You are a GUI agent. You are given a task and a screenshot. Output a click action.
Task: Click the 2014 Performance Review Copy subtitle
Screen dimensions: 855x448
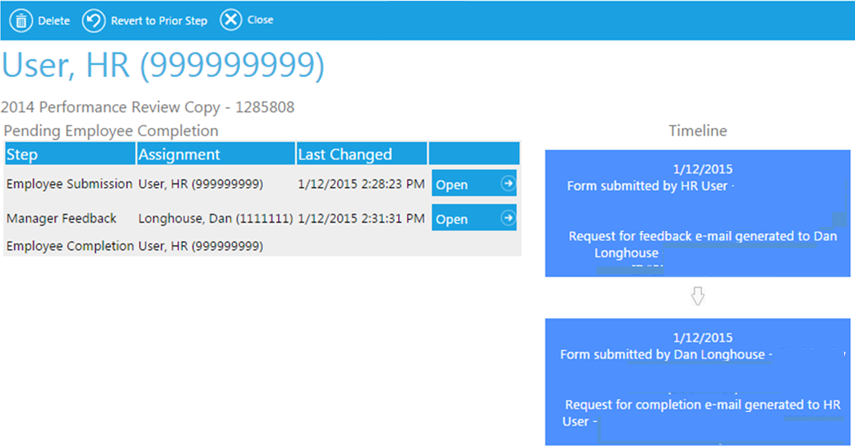tap(148, 106)
